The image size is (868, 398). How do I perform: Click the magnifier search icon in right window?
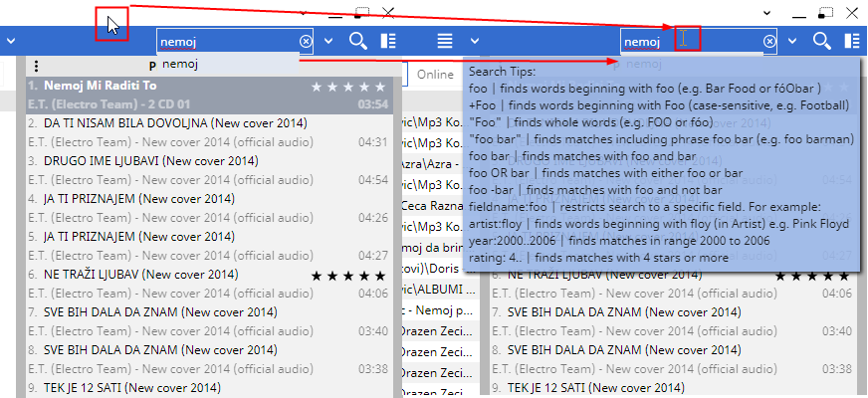(822, 41)
